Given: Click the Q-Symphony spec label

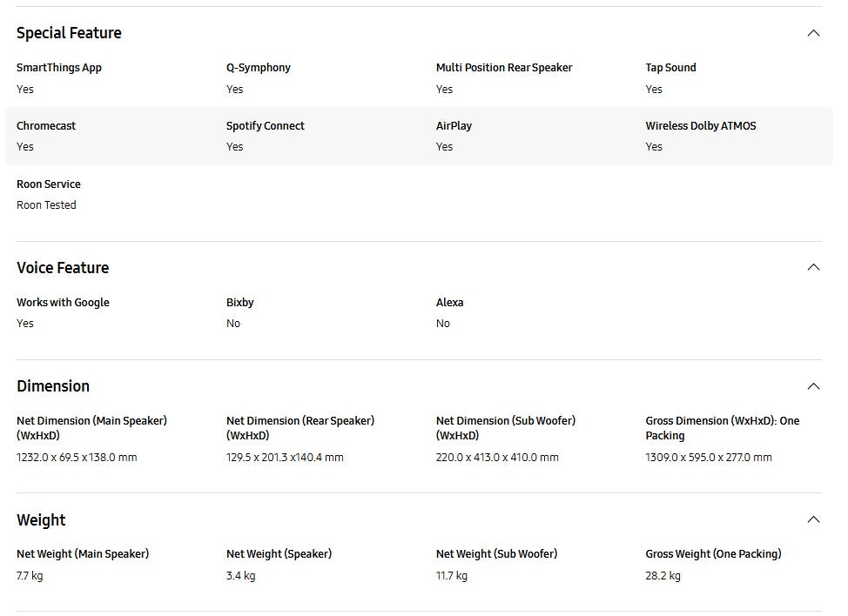Looking at the screenshot, I should pyautogui.click(x=259, y=68).
